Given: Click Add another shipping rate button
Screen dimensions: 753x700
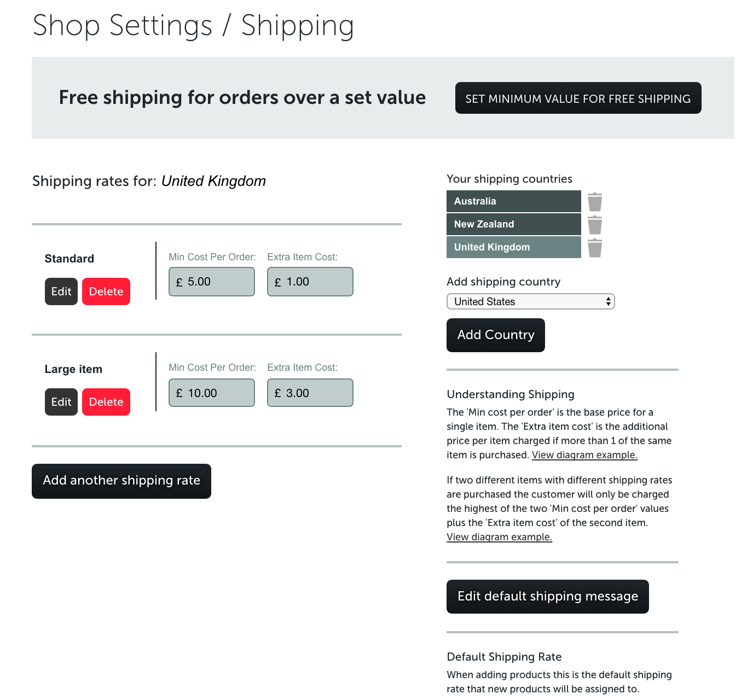Looking at the screenshot, I should [121, 481].
